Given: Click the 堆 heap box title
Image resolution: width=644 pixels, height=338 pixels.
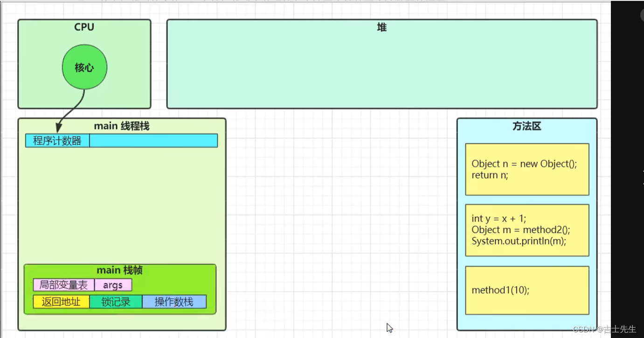Looking at the screenshot, I should click(382, 28).
